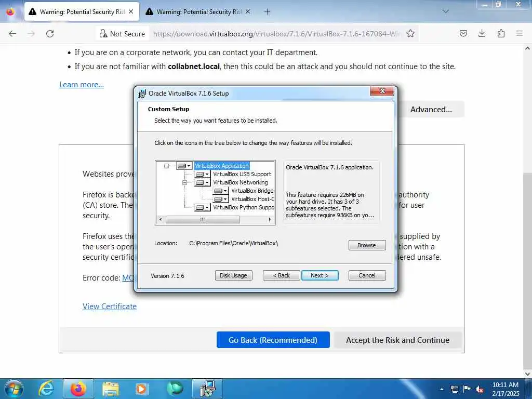Close the Oracle VirtualBox Setup dialog
The image size is (532, 399).
click(382, 91)
